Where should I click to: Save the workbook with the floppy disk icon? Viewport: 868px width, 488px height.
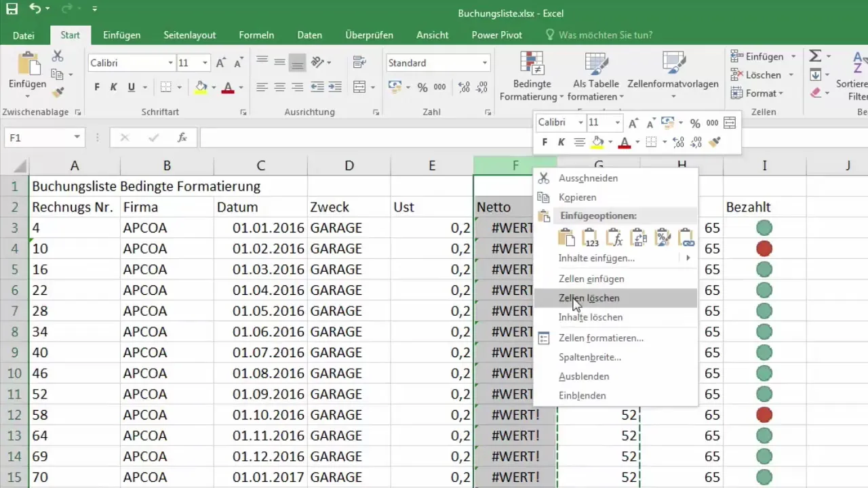[x=12, y=9]
